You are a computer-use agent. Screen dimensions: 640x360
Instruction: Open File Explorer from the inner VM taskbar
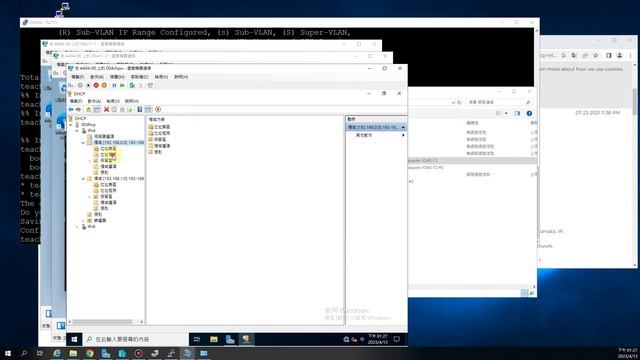pyautogui.click(x=213, y=339)
